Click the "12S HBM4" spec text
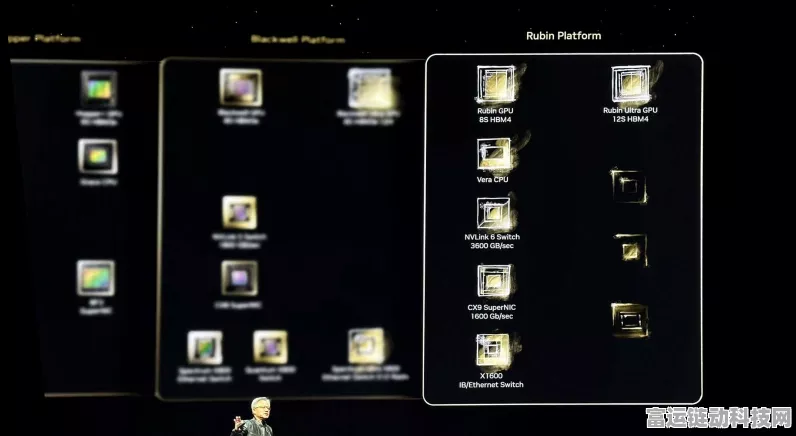 click(630, 119)
